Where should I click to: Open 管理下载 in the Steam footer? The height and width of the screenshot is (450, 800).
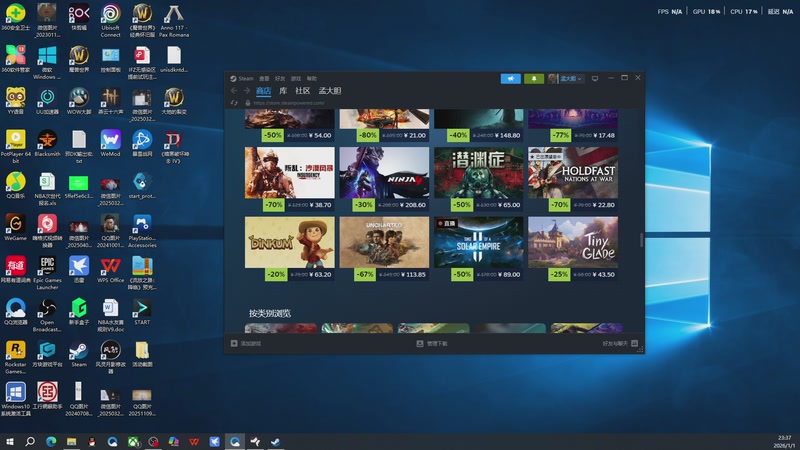point(432,343)
